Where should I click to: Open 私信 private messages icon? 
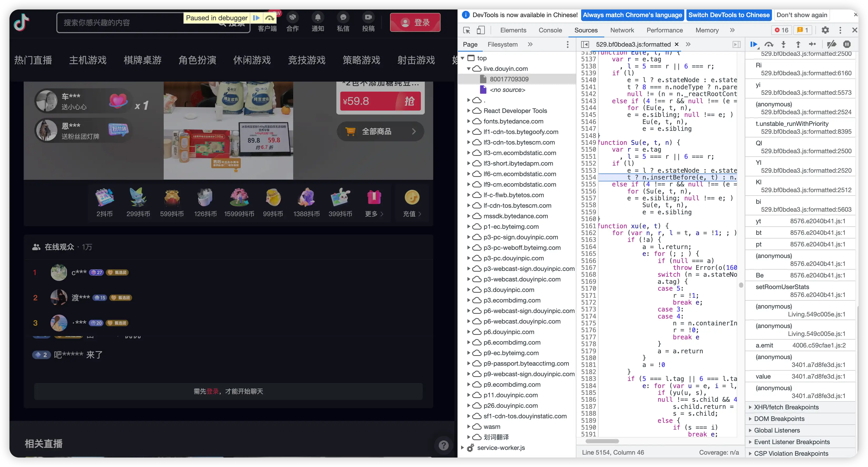[343, 22]
